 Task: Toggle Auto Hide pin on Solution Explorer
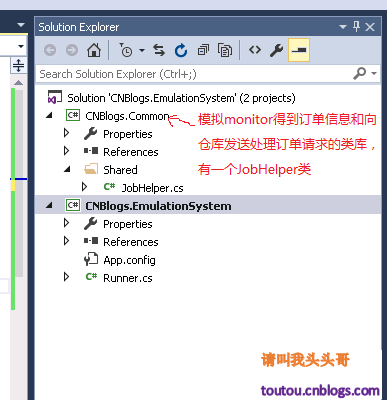click(x=356, y=26)
